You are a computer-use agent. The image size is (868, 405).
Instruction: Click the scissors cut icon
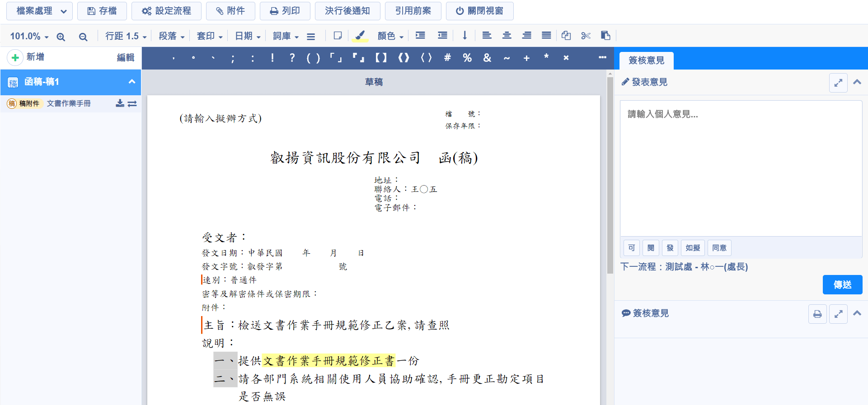pyautogui.click(x=586, y=36)
